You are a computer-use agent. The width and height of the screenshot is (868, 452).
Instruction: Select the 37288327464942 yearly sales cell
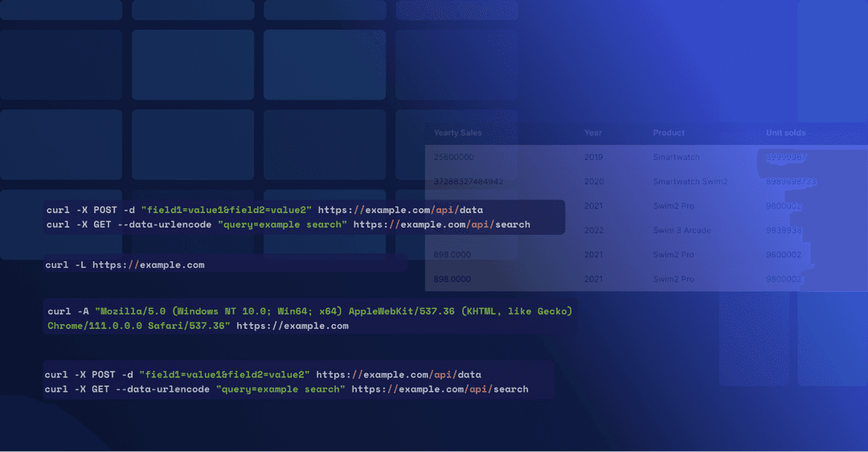tap(469, 182)
